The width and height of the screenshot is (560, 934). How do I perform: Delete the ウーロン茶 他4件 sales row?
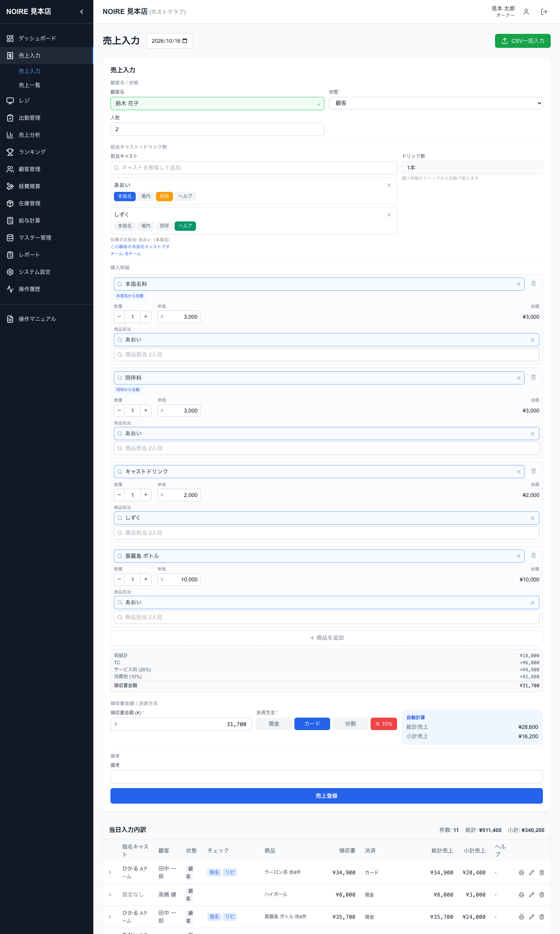(542, 873)
